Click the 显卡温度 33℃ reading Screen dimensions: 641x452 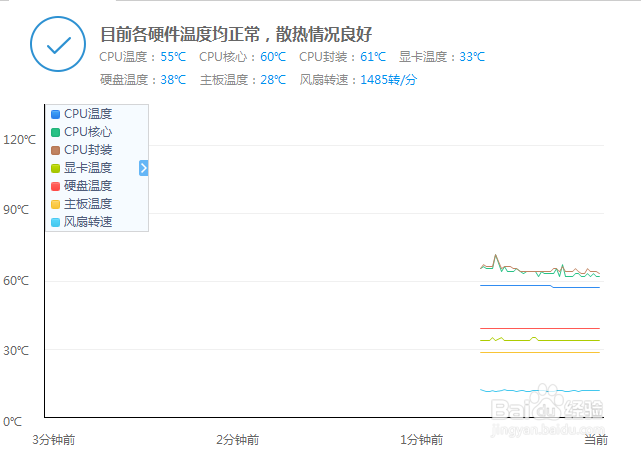[442, 57]
